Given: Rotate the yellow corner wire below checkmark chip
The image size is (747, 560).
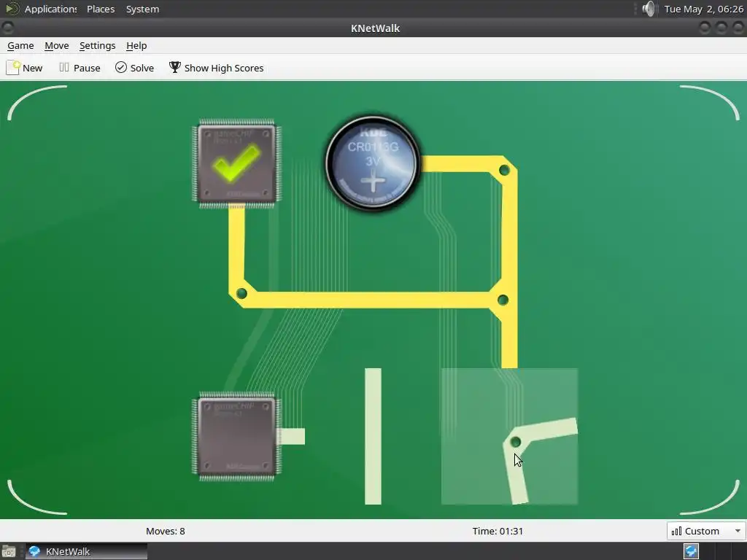Looking at the screenshot, I should 237,300.
